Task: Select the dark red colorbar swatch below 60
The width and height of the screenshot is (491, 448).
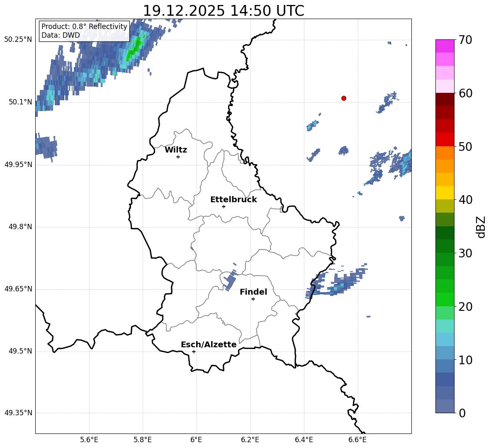Action: (x=445, y=99)
